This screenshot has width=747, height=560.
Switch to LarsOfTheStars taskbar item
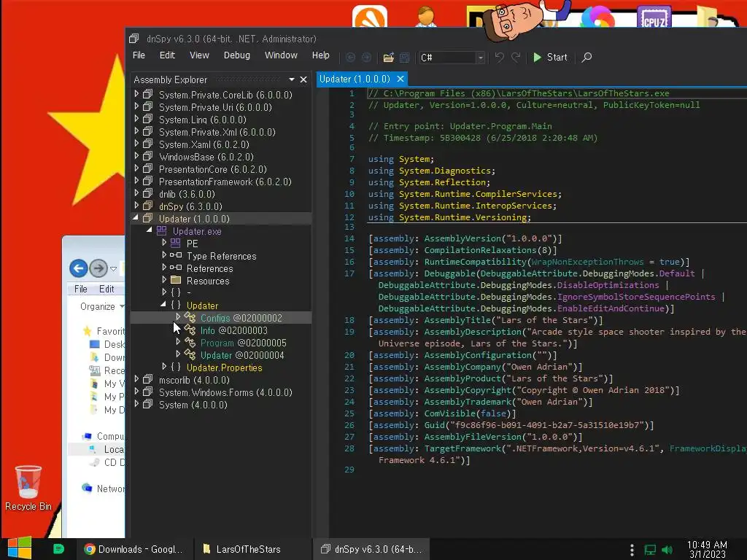click(242, 549)
